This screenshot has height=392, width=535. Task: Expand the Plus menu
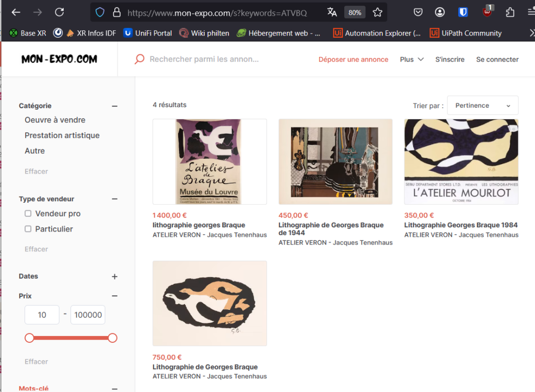[x=412, y=60]
